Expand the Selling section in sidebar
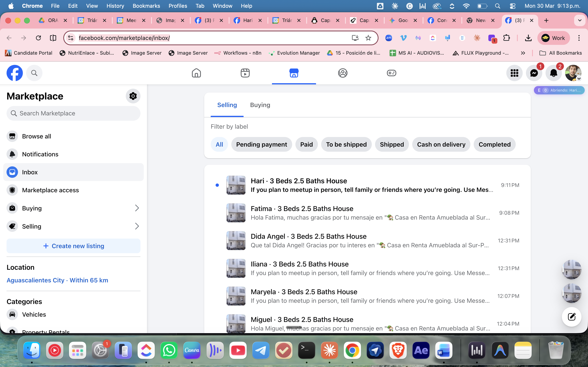The width and height of the screenshot is (588, 367). [137, 226]
